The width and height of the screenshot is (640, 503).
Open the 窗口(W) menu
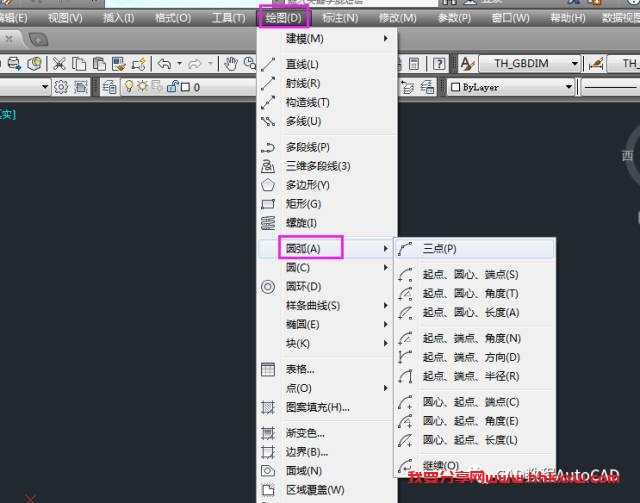510,18
